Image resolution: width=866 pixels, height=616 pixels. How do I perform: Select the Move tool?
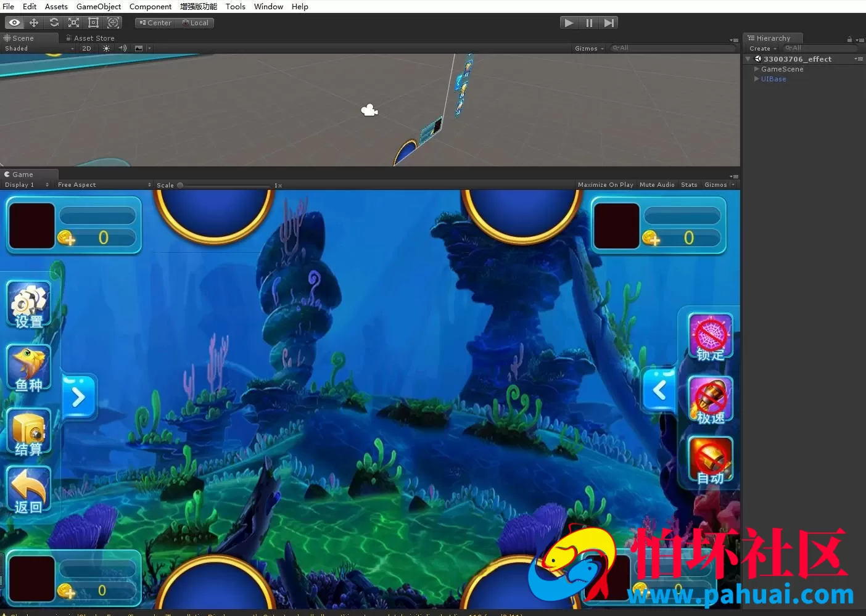click(34, 23)
